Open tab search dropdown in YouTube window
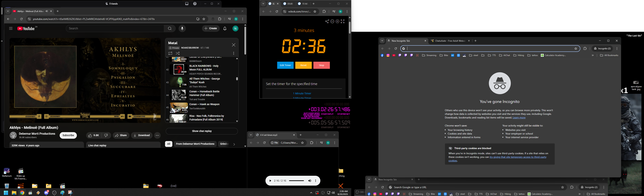The height and width of the screenshot is (196, 644). 8,11
